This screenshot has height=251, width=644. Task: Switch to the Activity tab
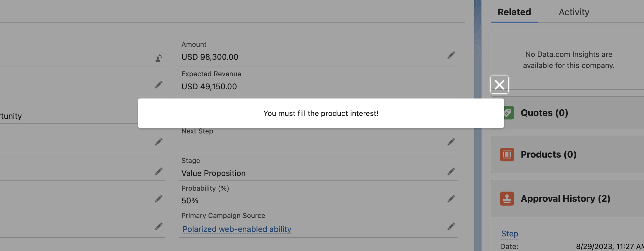[574, 12]
